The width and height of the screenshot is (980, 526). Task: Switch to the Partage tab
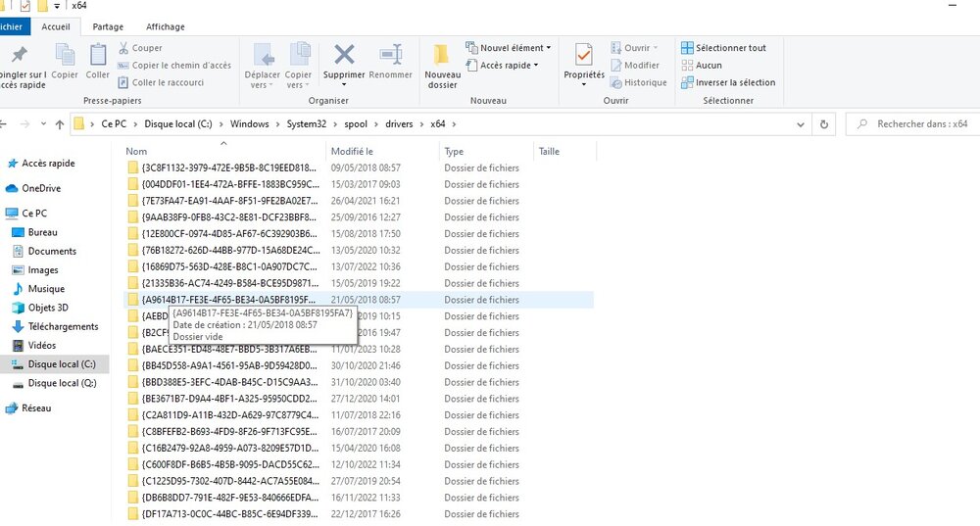[108, 26]
